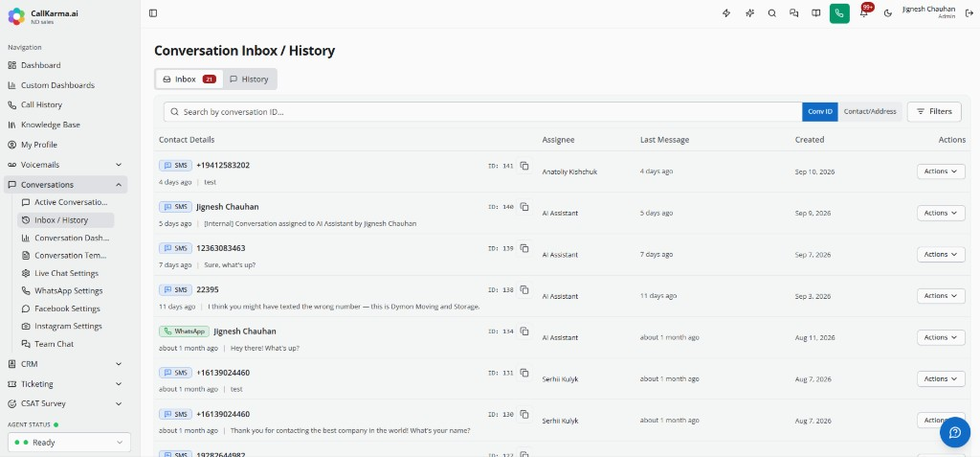
Task: Click SMS badge for +19412583202
Action: click(x=175, y=166)
